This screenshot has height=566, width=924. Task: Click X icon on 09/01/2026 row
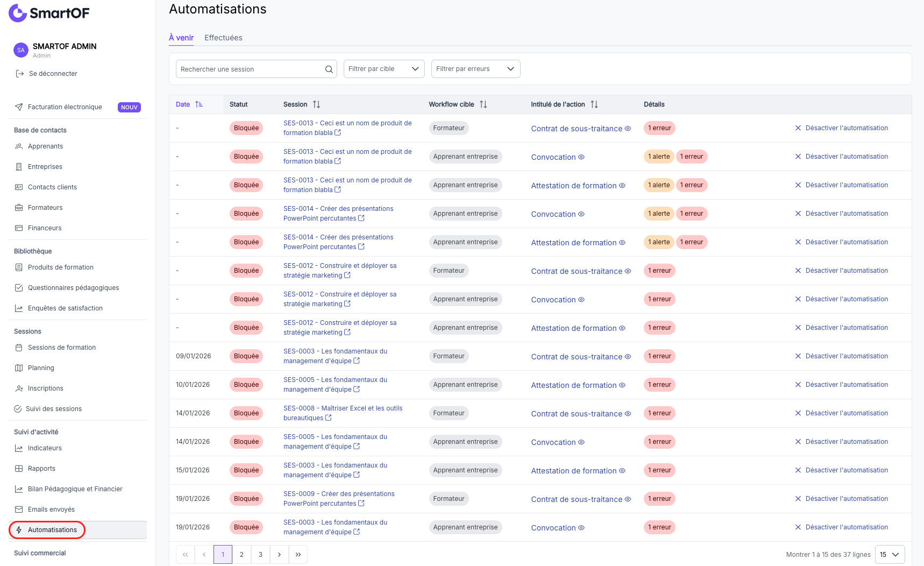click(x=798, y=356)
